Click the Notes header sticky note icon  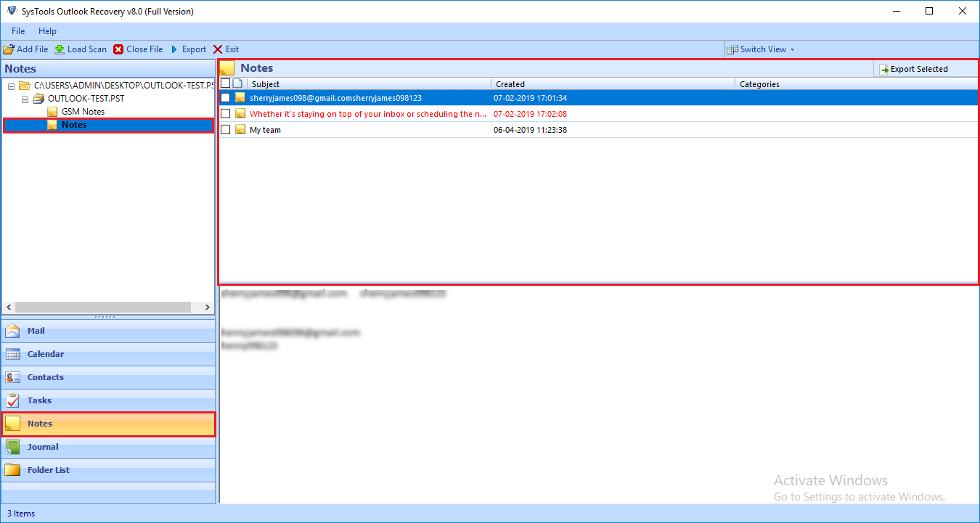pyautogui.click(x=227, y=68)
